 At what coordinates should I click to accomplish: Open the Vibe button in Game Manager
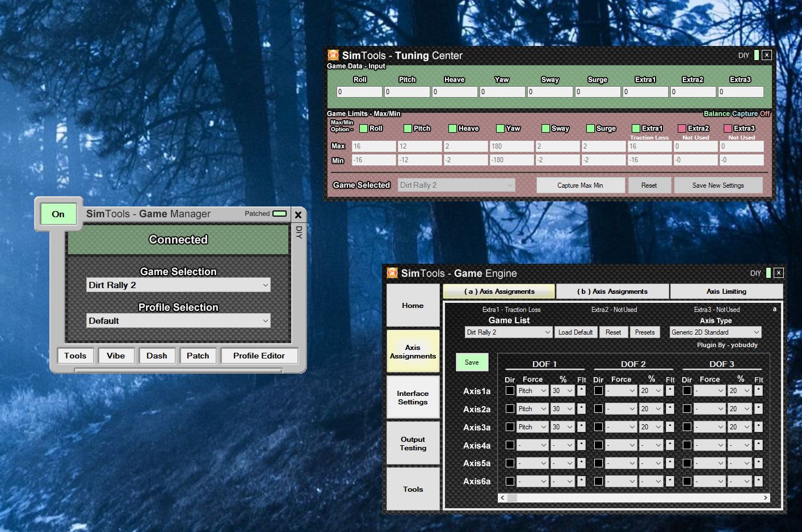pos(116,356)
